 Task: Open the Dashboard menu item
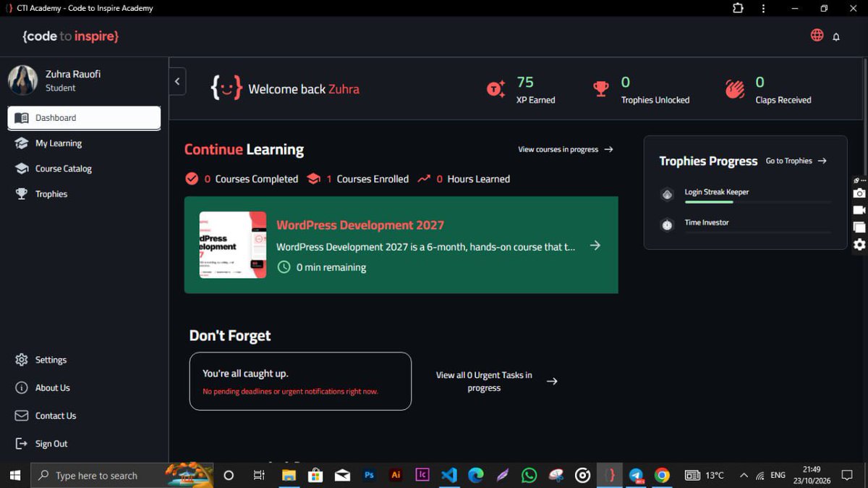pos(84,118)
